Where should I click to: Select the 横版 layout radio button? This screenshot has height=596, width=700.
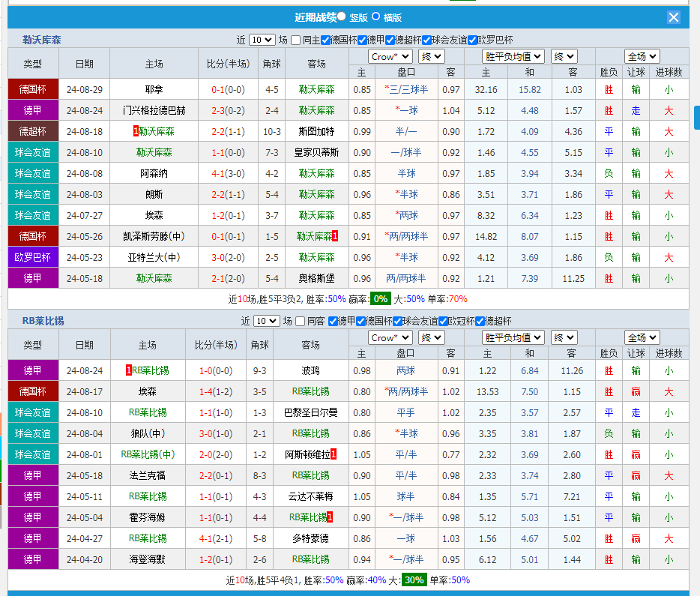coord(376,16)
